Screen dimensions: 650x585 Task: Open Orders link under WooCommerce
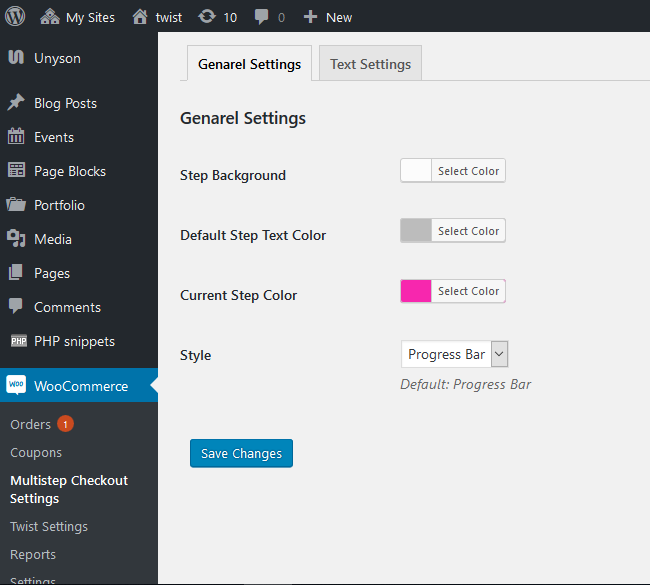[x=30, y=424]
